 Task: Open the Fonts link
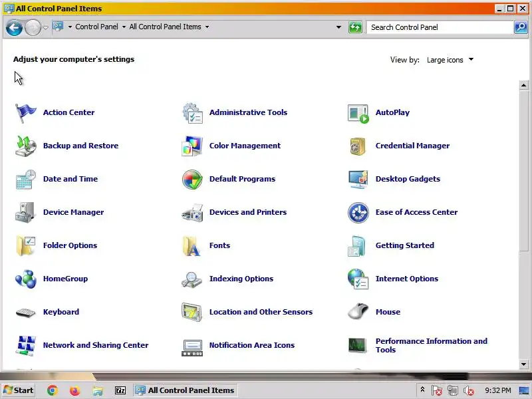219,245
